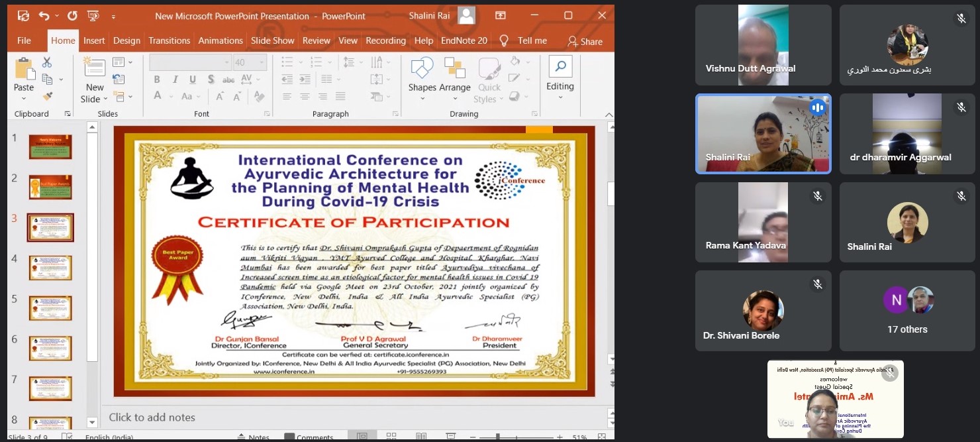Click Character Spacing AV icon
Image resolution: width=980 pixels, height=442 pixels.
pyautogui.click(x=246, y=80)
